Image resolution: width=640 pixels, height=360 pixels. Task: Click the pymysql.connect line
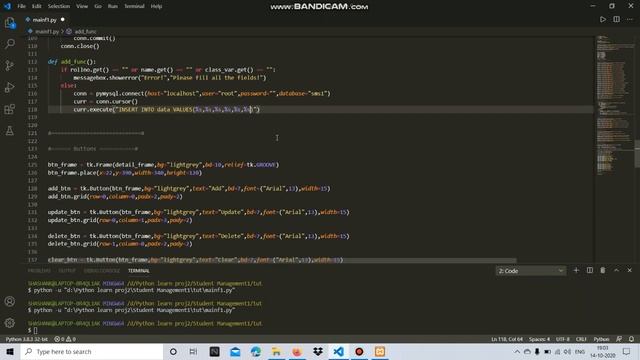202,93
